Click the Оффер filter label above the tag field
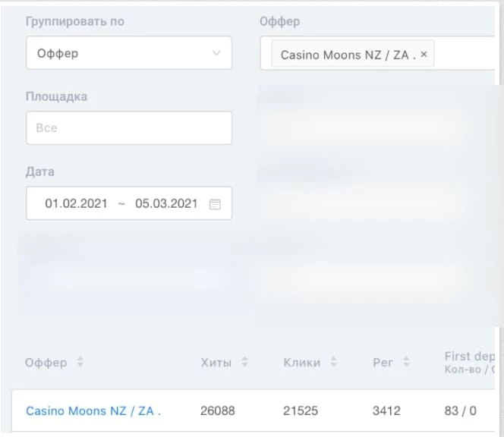The width and height of the screenshot is (504, 437). click(x=280, y=21)
